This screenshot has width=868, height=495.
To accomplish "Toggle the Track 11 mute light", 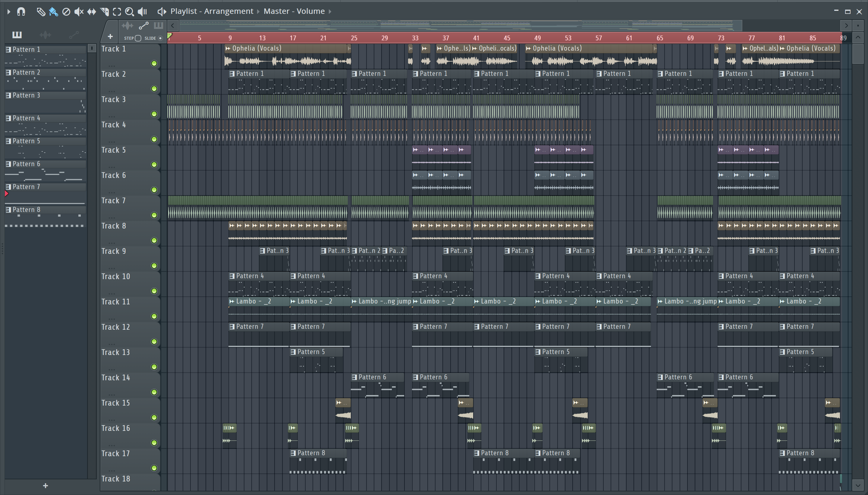I will [154, 316].
